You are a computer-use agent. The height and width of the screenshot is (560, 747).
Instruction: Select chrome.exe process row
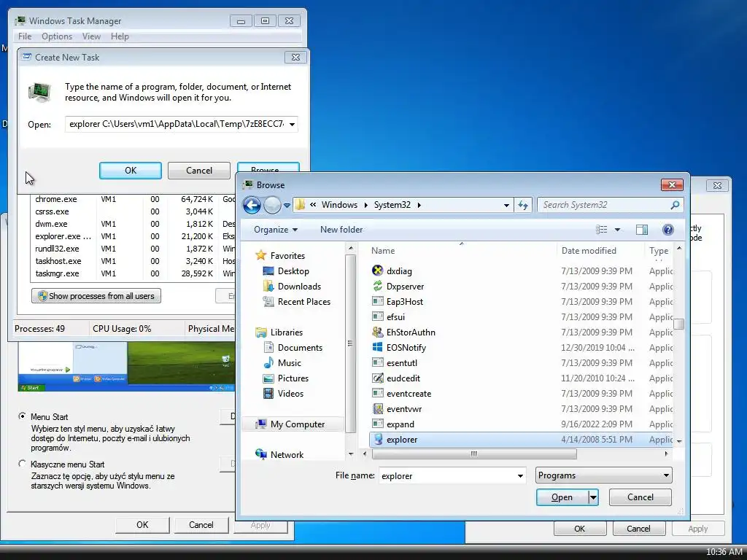[x=134, y=199]
